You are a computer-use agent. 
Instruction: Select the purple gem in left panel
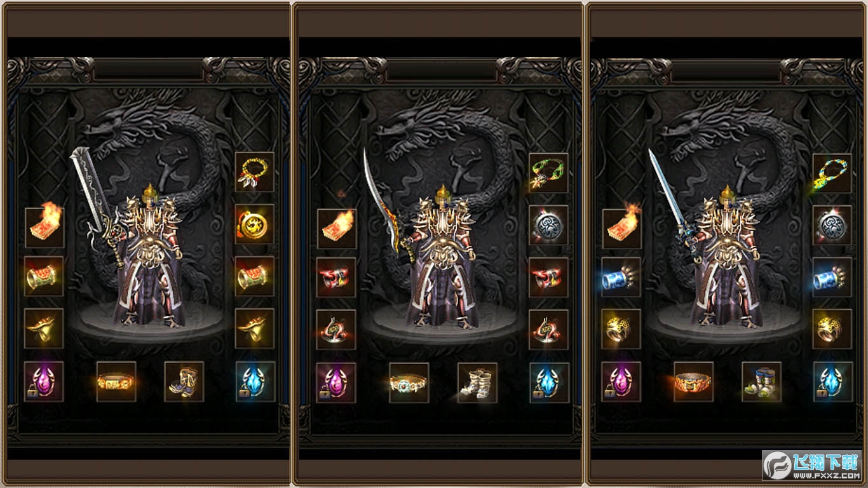pos(44,381)
